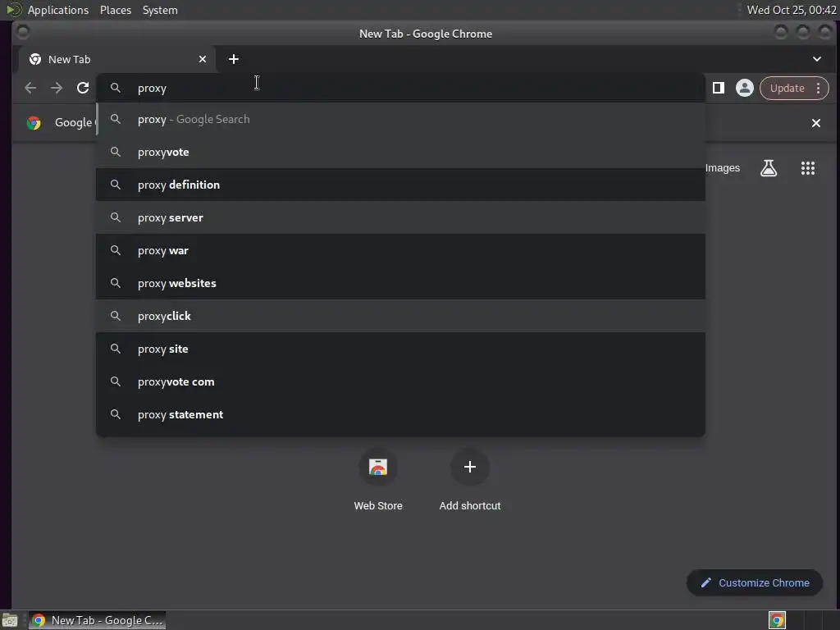The height and width of the screenshot is (630, 840).
Task: Select the proxy war suggestion
Action: pos(400,250)
